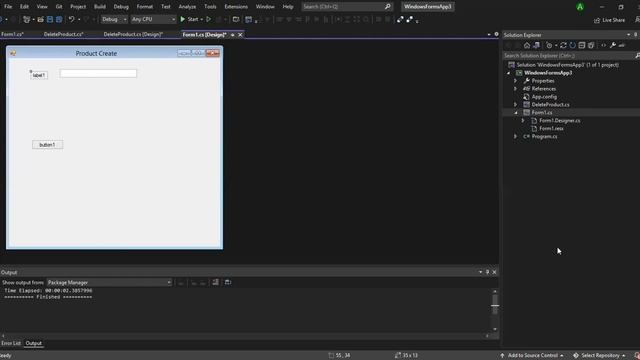Click the Save All toolbar icon
This screenshot has height=360, width=640.
point(59,19)
